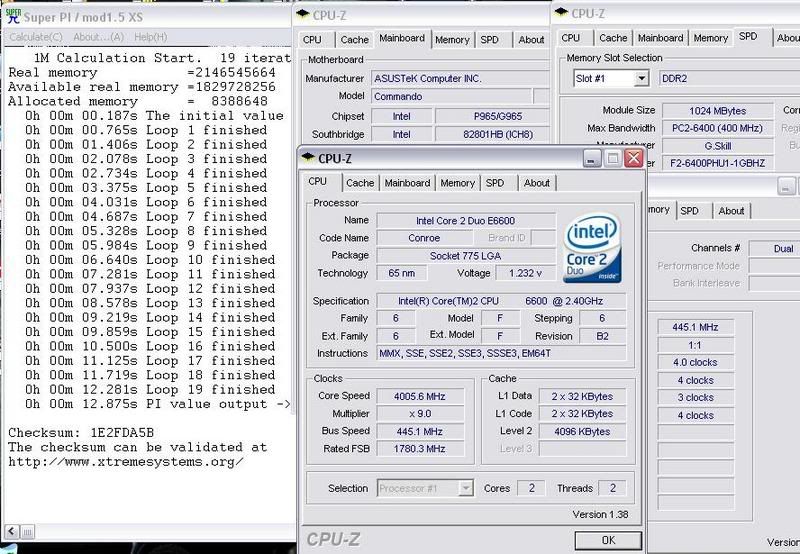
Task: Select SPD tab in the Memory CPU-Z window
Action: coord(689,211)
